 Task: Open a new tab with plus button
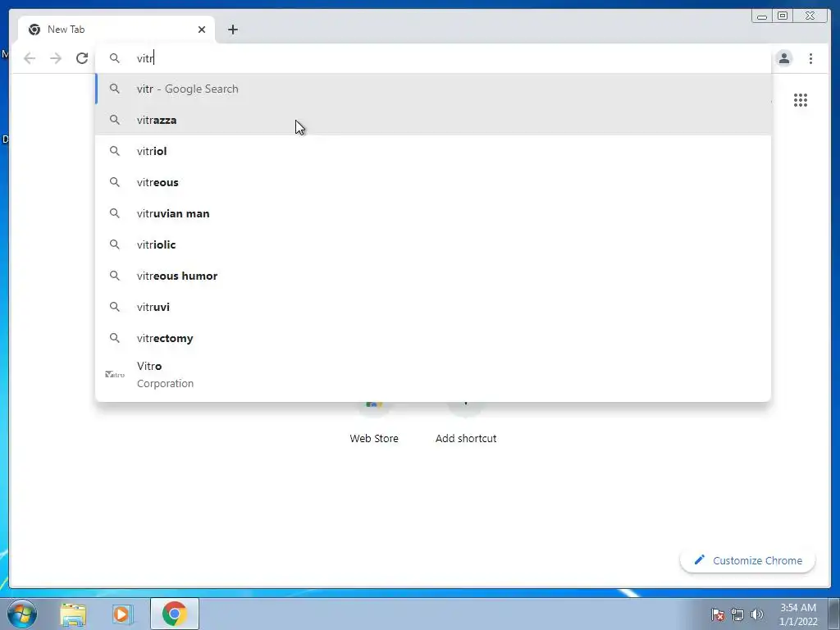[x=232, y=30]
